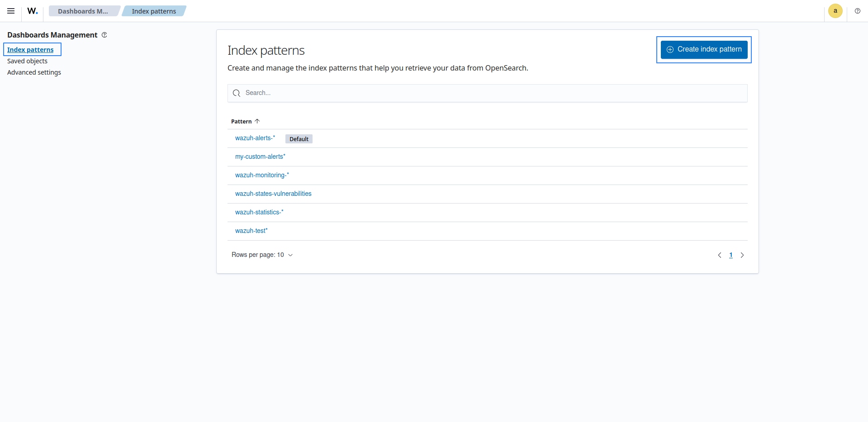Open the help icon in top bar
Screen dimensions: 868x422
857,11
